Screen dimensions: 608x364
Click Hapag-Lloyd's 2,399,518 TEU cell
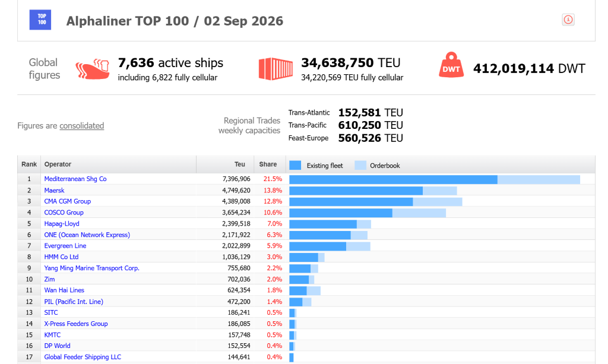click(x=236, y=224)
